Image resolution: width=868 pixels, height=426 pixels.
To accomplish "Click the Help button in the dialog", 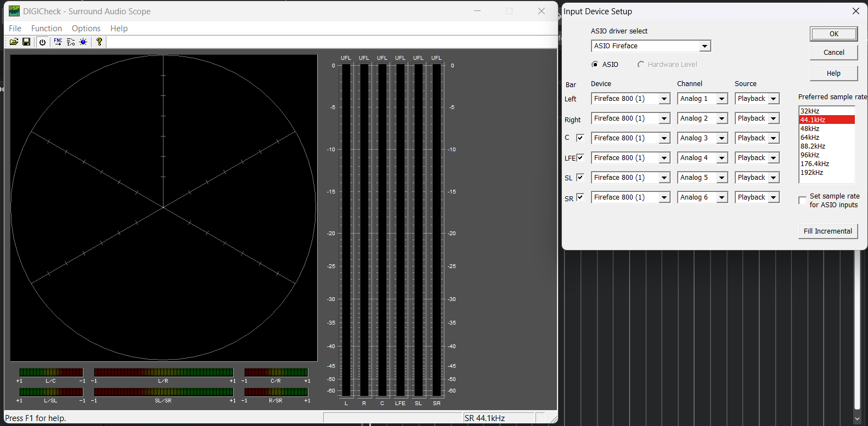I will pos(833,73).
